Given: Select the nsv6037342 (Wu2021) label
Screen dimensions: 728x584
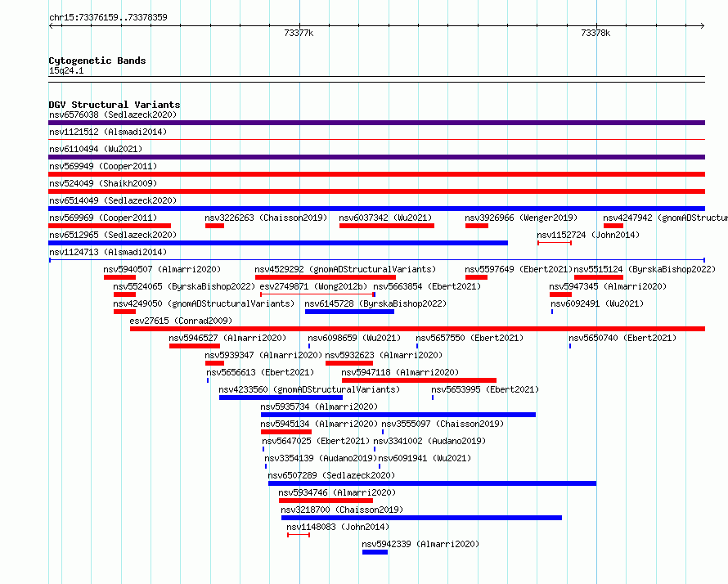Looking at the screenshot, I should click(385, 218).
